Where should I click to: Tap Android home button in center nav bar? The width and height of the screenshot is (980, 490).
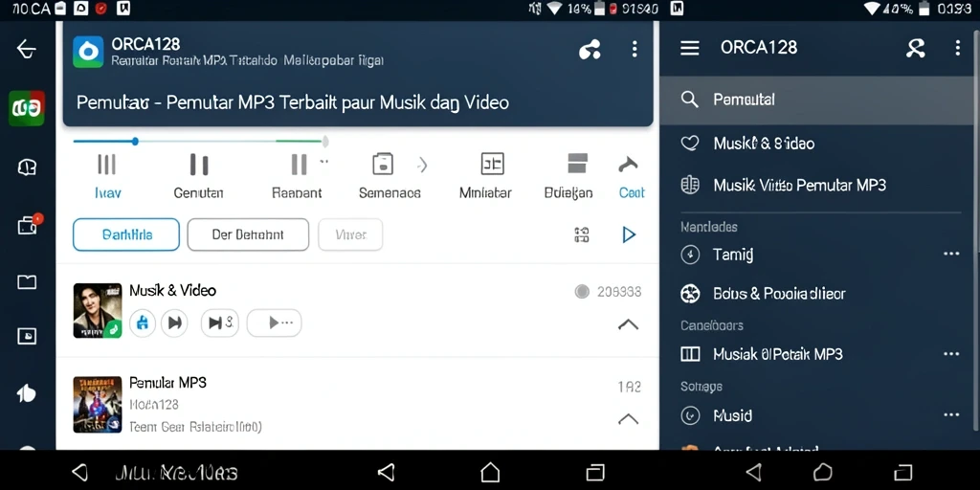(x=490, y=472)
